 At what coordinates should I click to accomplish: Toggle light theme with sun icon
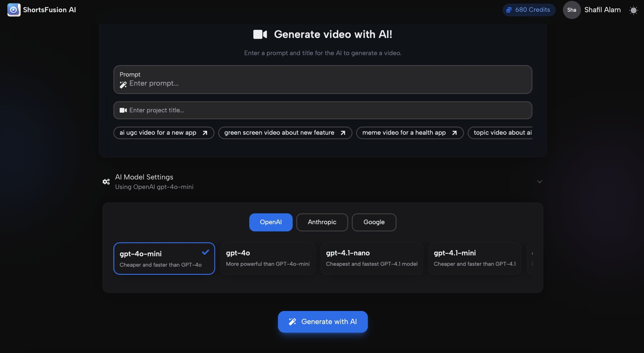633,10
